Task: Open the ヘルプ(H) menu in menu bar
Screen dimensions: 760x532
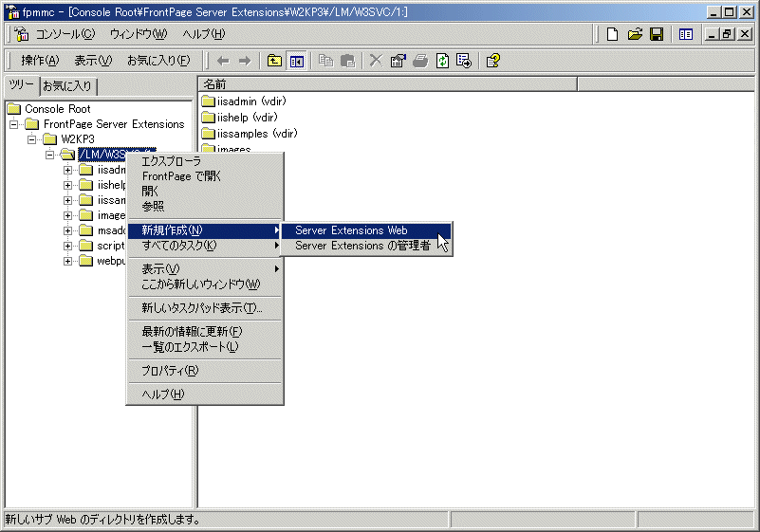Action: click(x=204, y=34)
